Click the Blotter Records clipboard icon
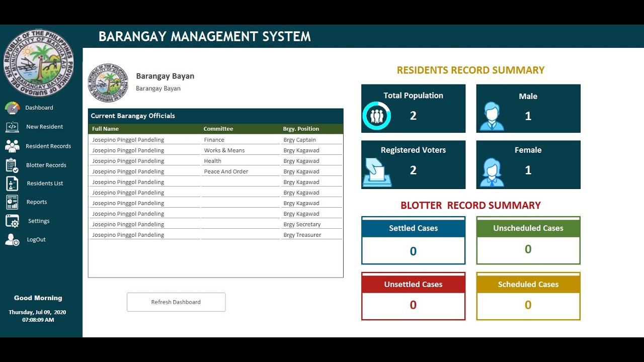 point(12,165)
